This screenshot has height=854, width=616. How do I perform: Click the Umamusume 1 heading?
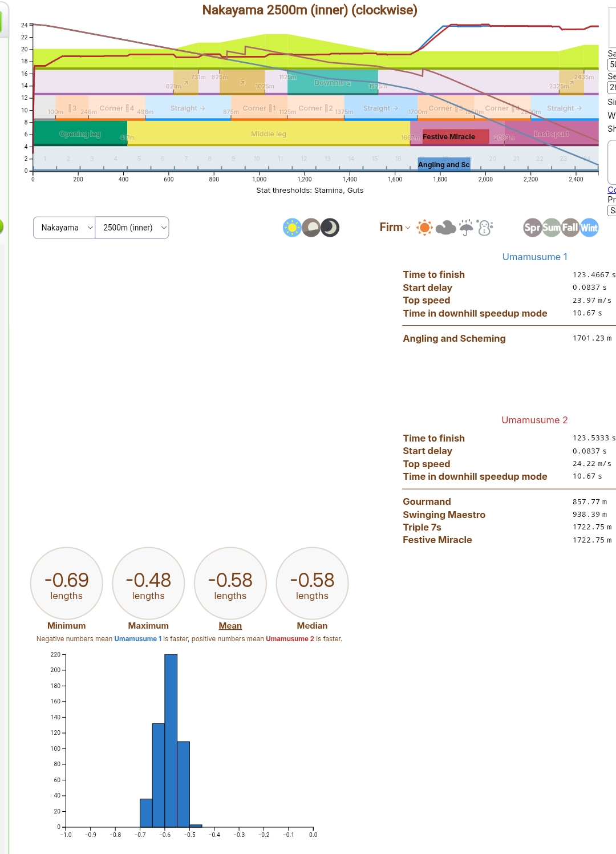pyautogui.click(x=535, y=257)
